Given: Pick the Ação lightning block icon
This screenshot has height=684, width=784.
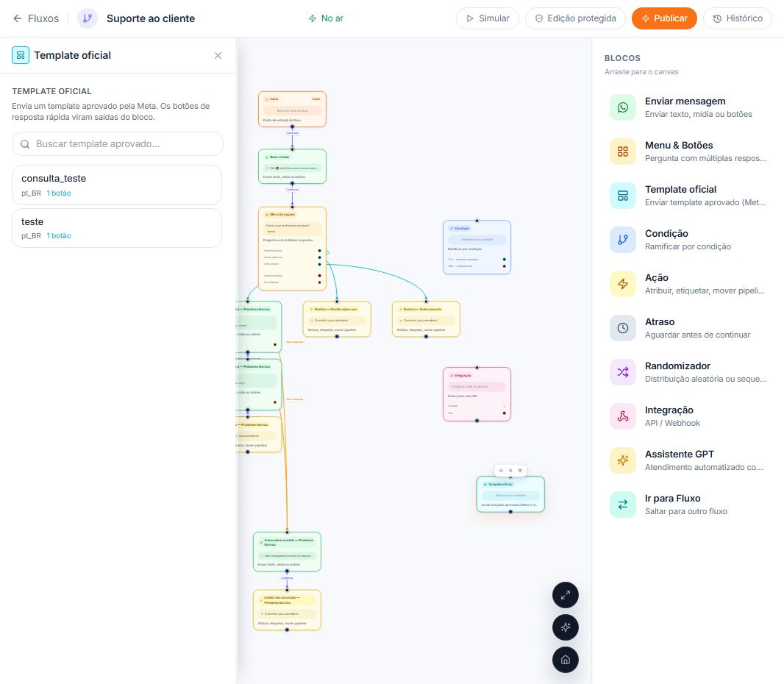Looking at the screenshot, I should pos(623,284).
